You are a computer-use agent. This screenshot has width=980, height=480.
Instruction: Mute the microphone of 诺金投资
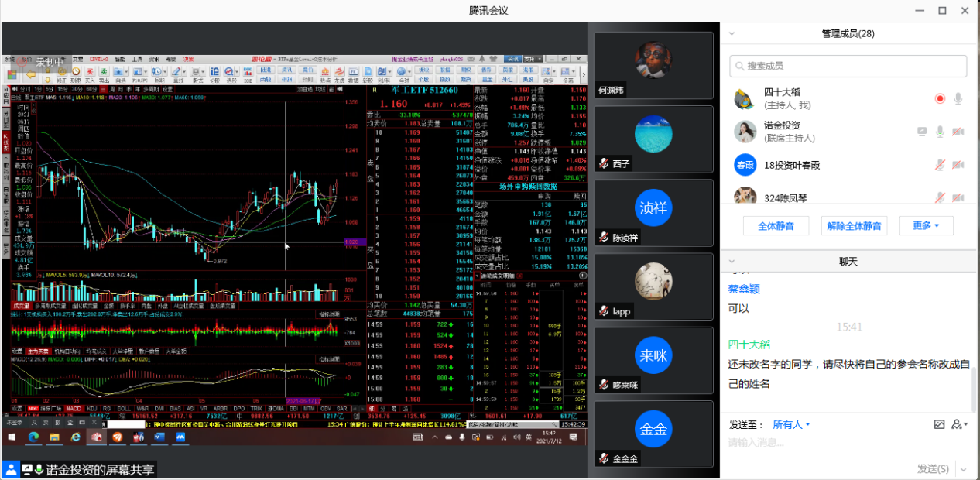click(940, 132)
